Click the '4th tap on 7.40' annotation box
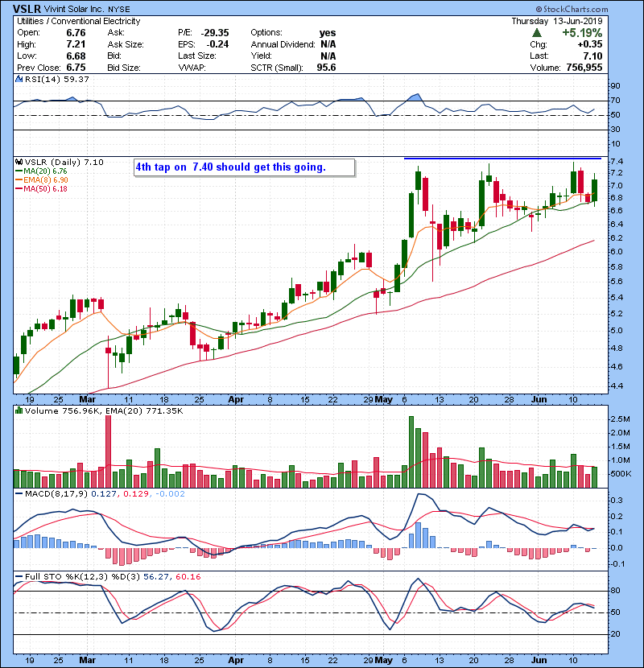This screenshot has height=668, width=644. (x=244, y=167)
